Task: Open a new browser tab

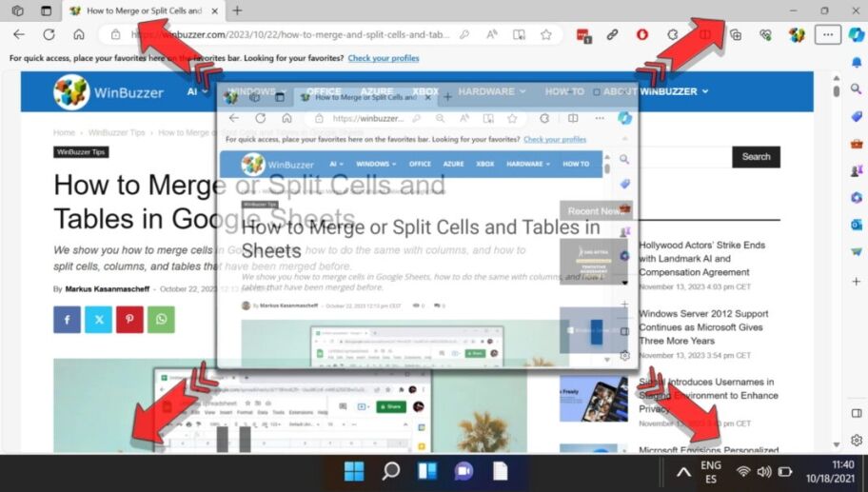Action: 237,10
